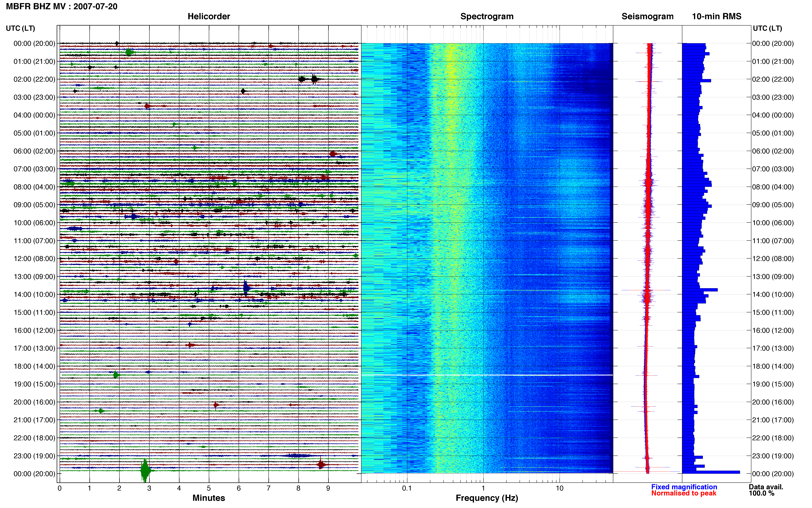Click the white gap line in spectrogram
The width and height of the screenshot is (812, 508).
coord(487,375)
